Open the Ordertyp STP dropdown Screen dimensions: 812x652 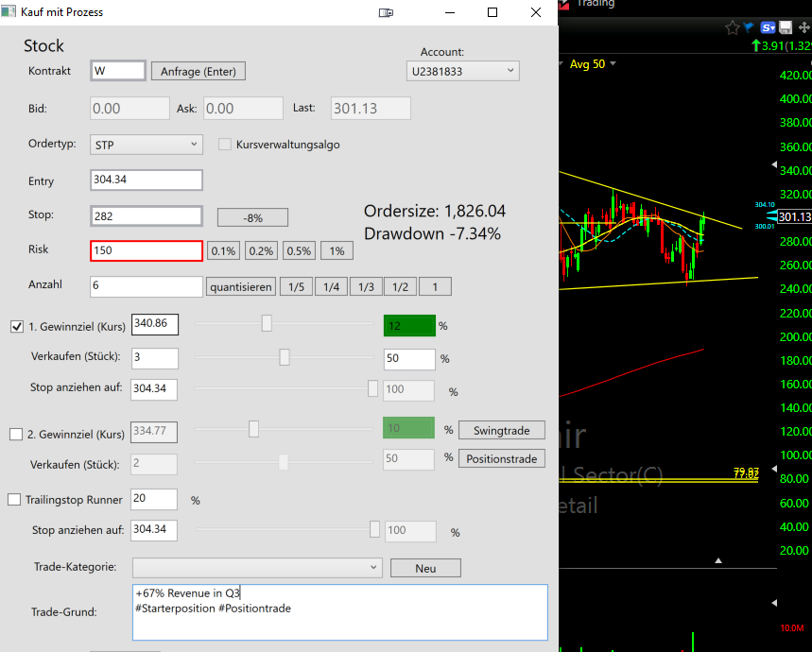point(146,145)
